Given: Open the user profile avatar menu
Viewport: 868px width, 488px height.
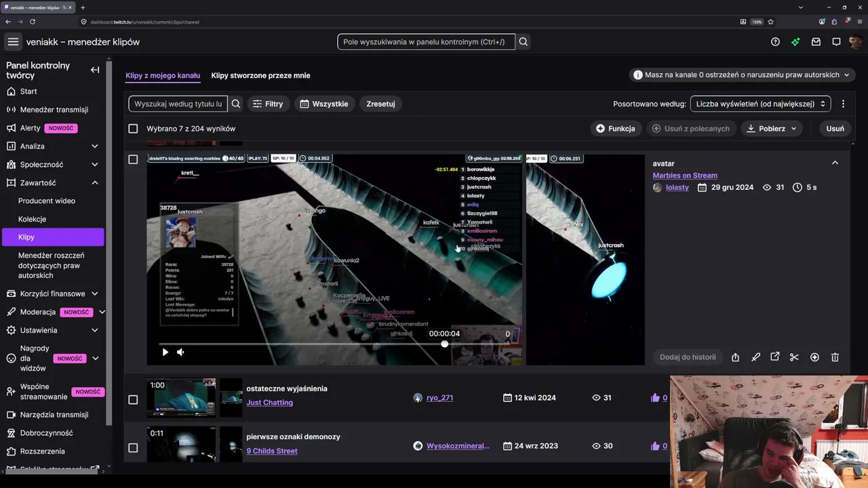Looking at the screenshot, I should coord(856,42).
